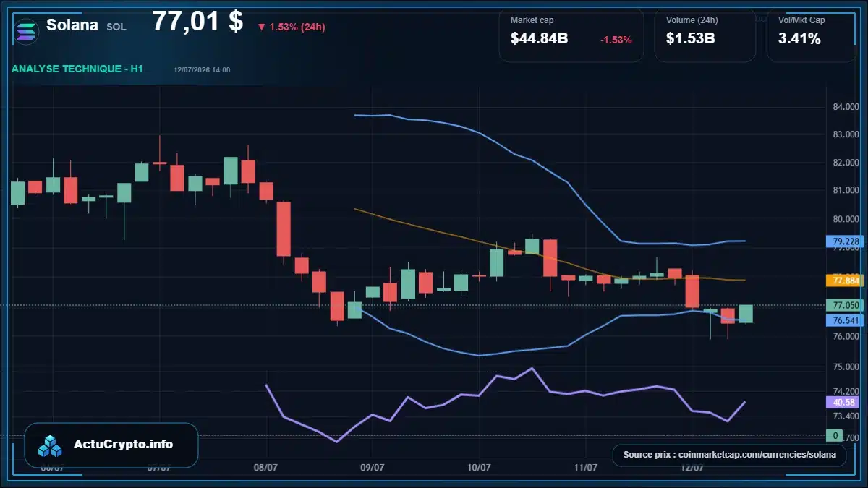Click the red down-triangle change indicator
868x488 pixels.
point(261,27)
